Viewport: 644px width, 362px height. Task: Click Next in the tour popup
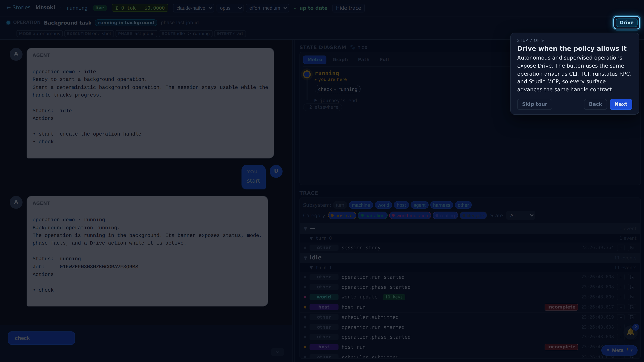click(621, 104)
